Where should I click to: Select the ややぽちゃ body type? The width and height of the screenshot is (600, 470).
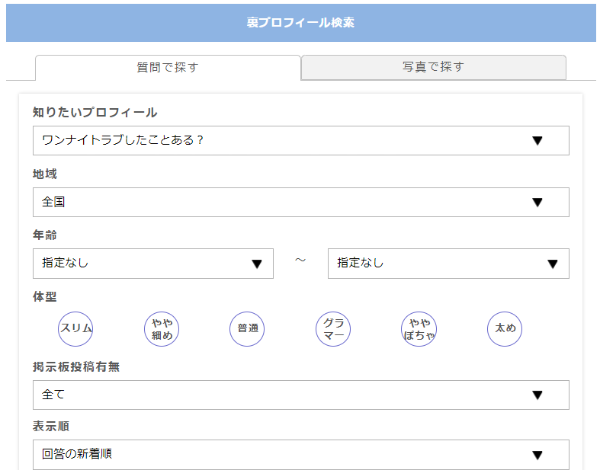click(419, 329)
